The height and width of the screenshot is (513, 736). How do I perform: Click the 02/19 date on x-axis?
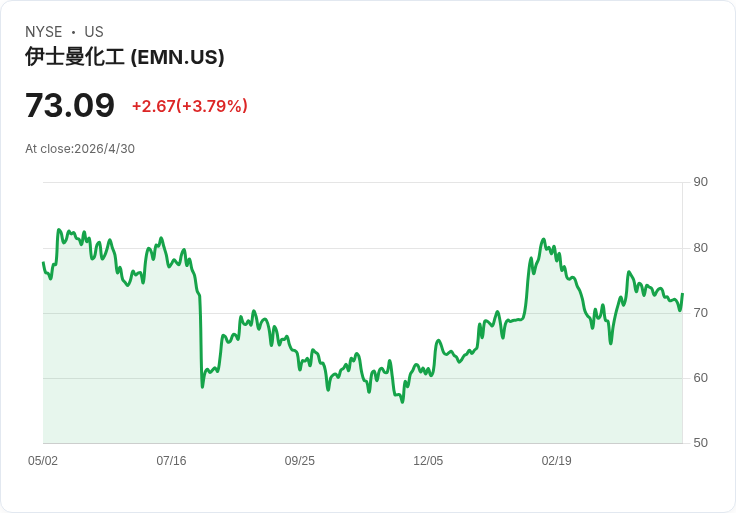(x=557, y=460)
